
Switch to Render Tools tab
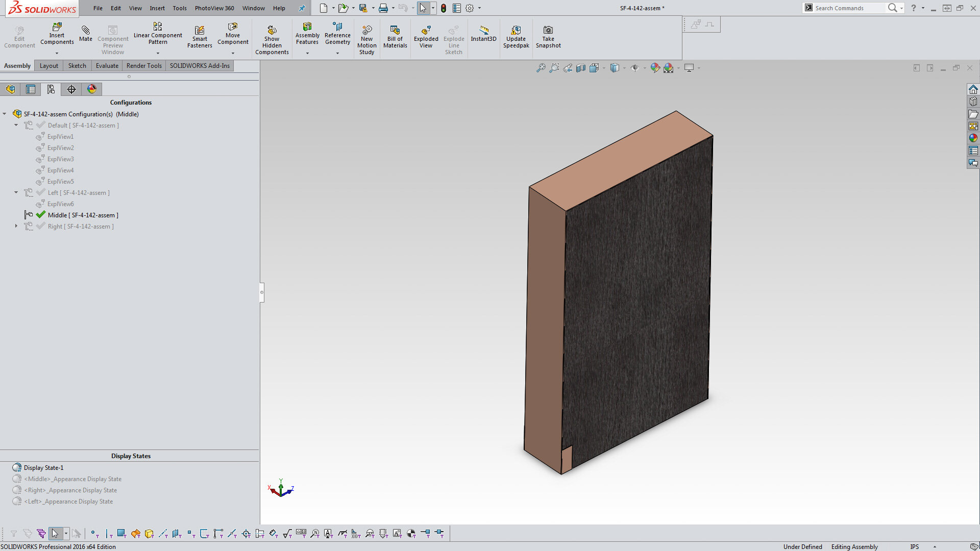click(x=144, y=66)
